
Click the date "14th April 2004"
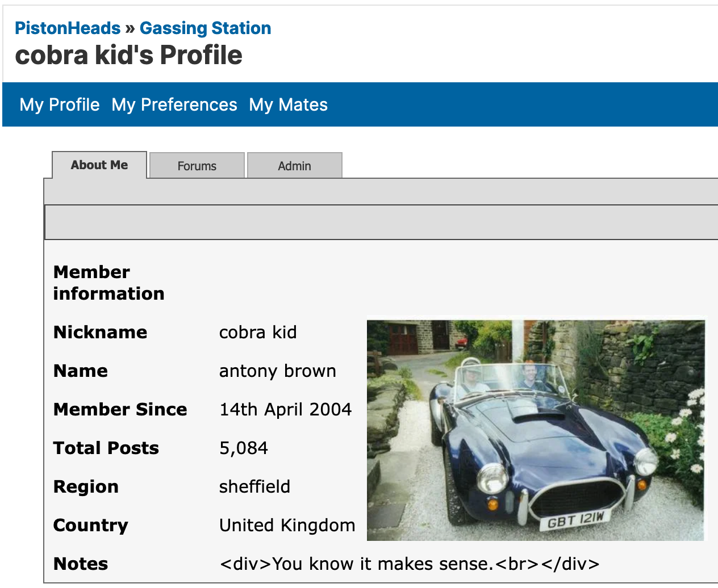click(x=285, y=409)
